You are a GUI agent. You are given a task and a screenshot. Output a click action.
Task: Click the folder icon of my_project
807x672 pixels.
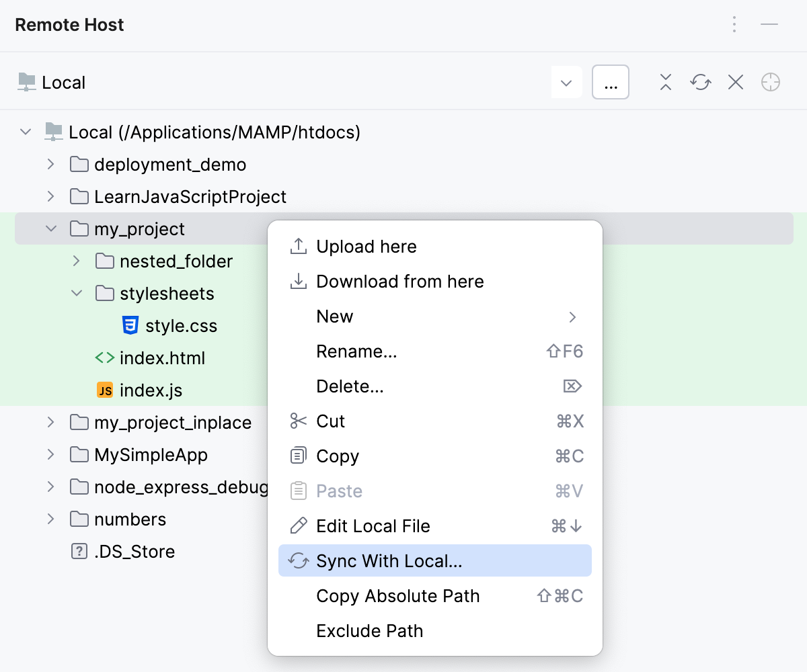[x=78, y=228]
